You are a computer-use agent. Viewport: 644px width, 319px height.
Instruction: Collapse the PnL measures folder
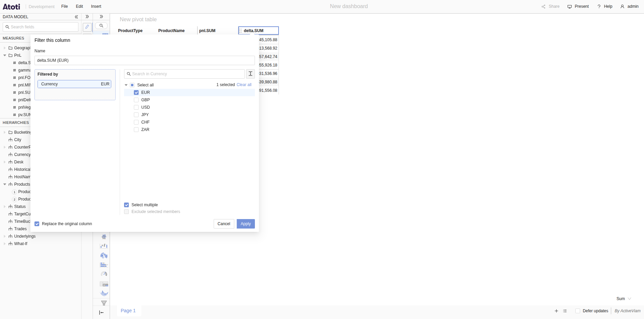coord(5,55)
